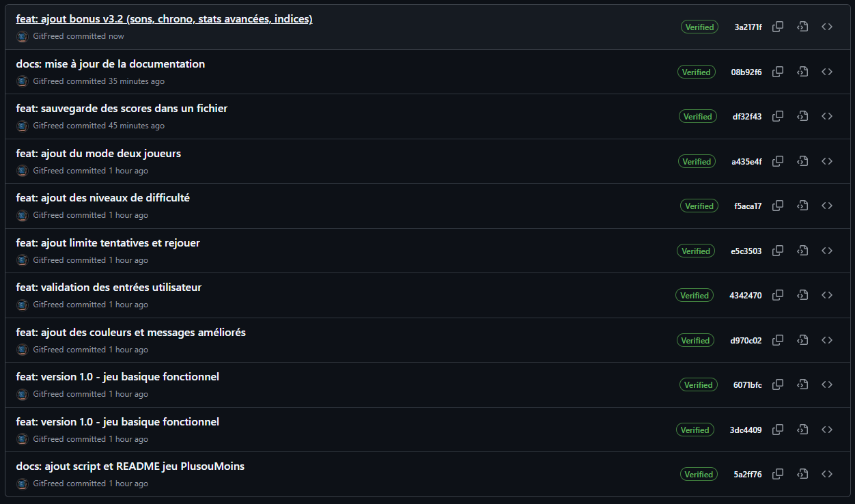The height and width of the screenshot is (504, 855).
Task: Click GitFreed avatar on 'niveaux de difficulté' commit
Action: pyautogui.click(x=22, y=215)
